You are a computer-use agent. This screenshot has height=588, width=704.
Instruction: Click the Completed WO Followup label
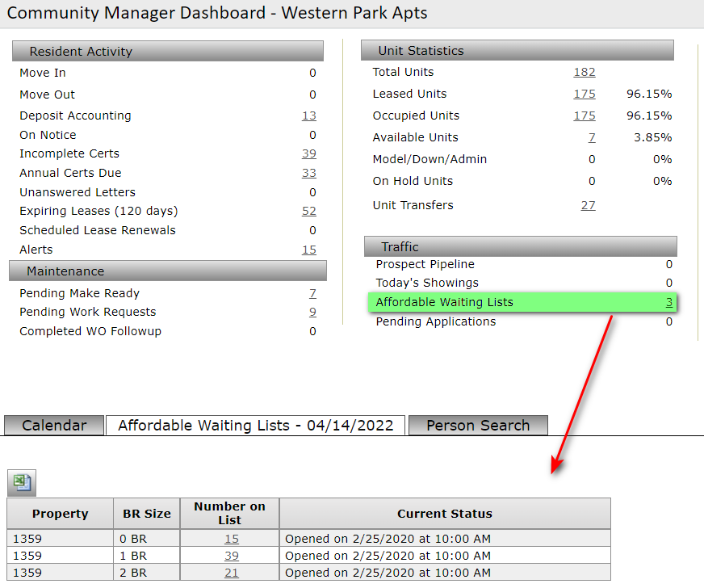90,331
